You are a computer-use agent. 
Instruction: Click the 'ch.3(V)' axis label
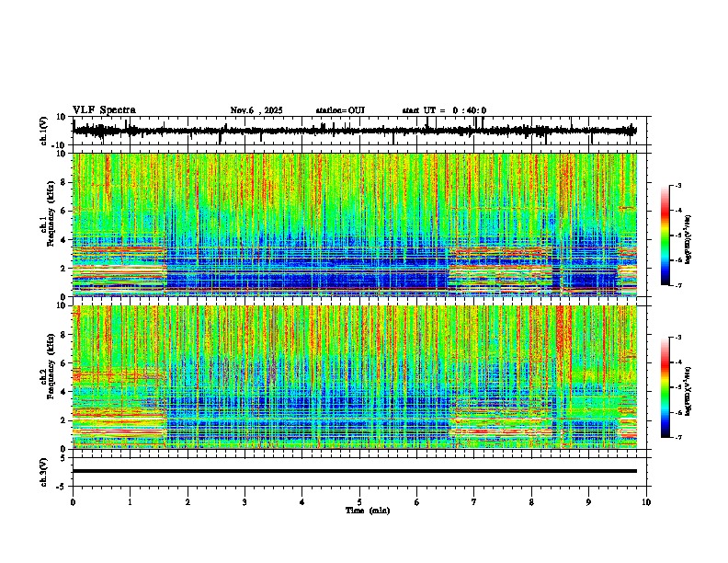coord(44,472)
